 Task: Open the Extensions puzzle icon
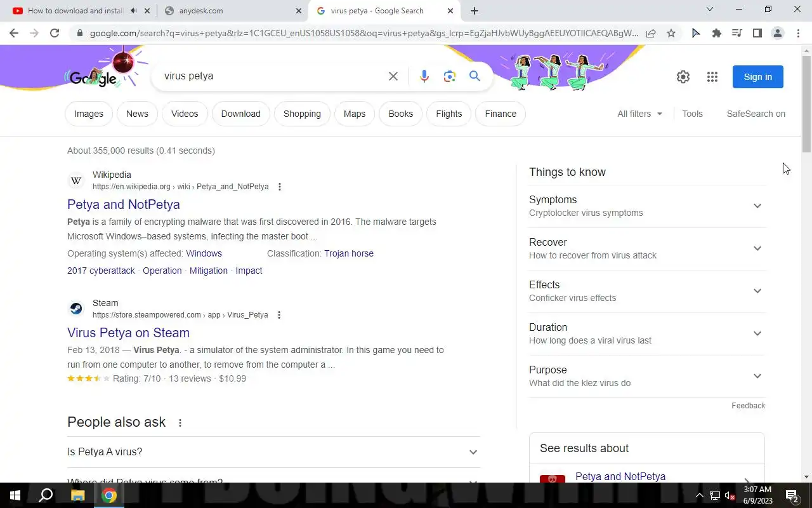717,33
